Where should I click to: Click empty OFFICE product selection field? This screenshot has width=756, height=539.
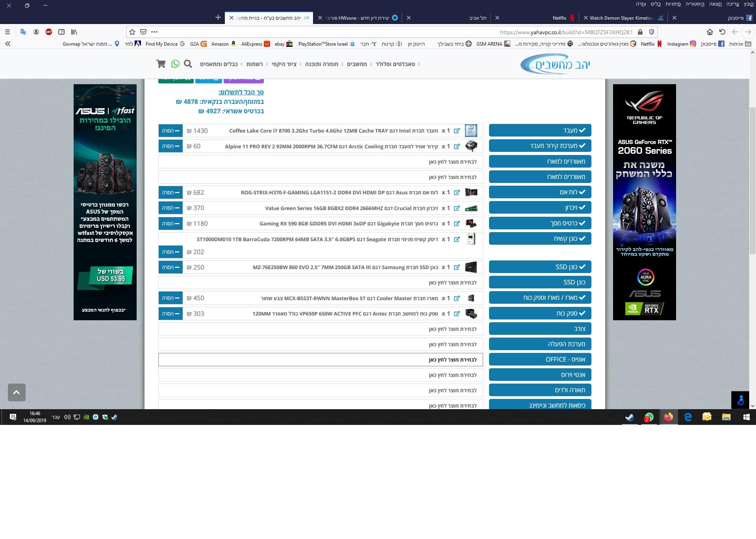point(321,360)
